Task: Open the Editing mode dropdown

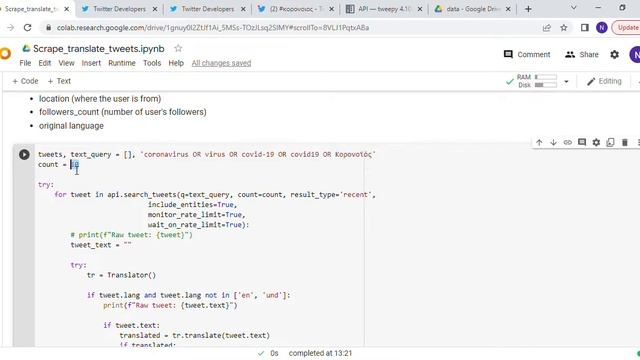Action: [x=604, y=81]
